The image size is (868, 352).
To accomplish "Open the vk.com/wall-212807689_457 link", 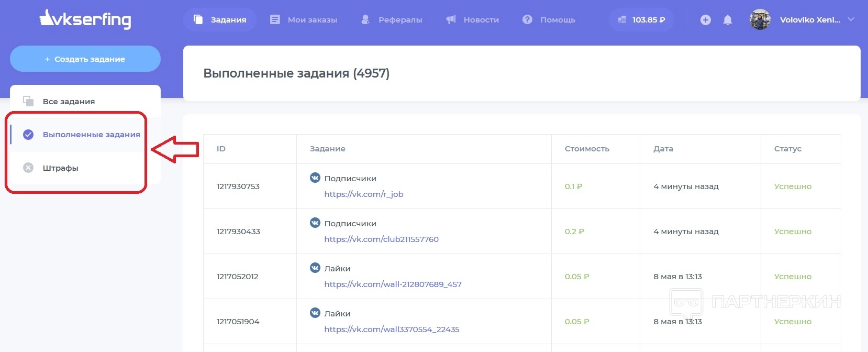I will click(x=393, y=284).
